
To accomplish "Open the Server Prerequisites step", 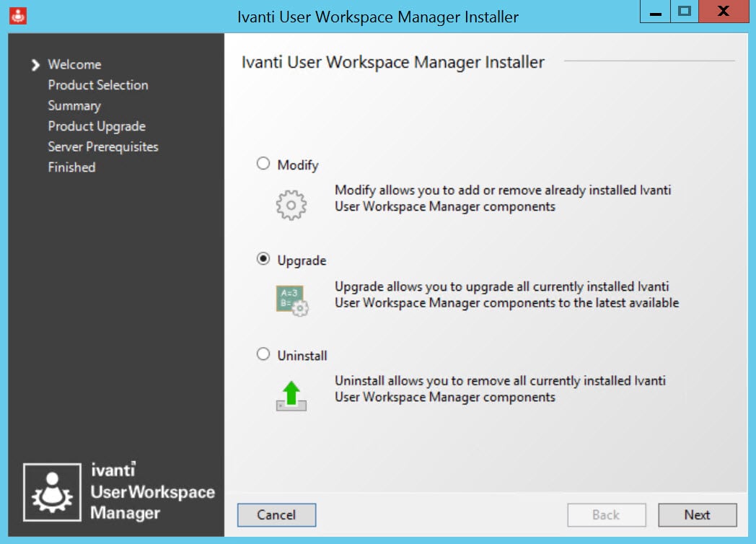I will click(103, 146).
